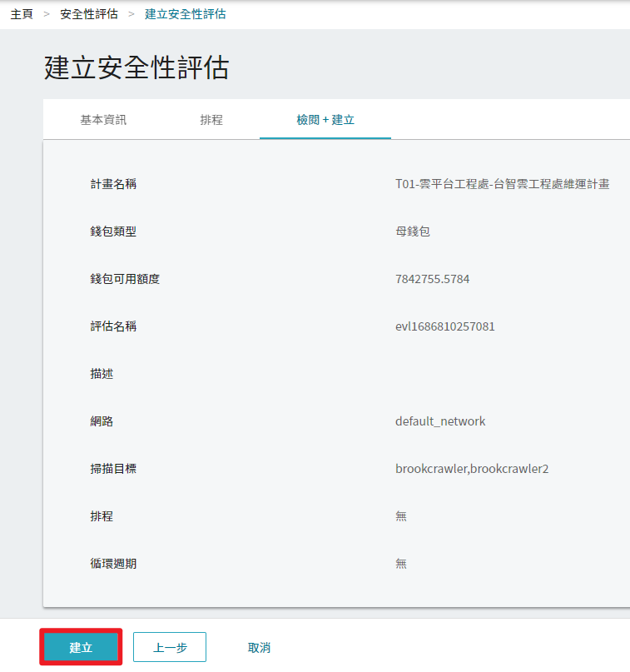The width and height of the screenshot is (630, 672).
Task: Click the 無 value beside 循環週期
Action: click(401, 564)
